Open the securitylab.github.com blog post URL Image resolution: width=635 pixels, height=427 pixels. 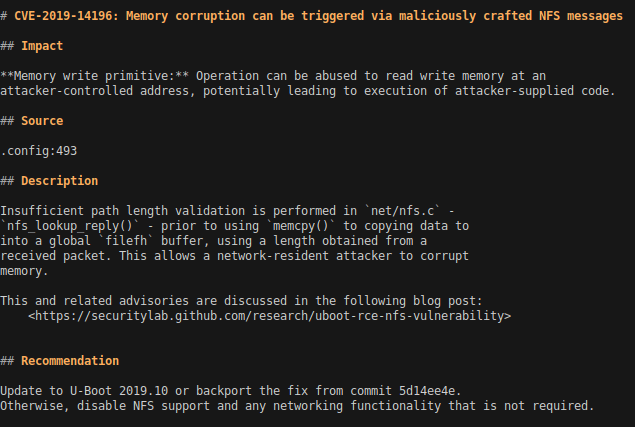click(x=269, y=316)
